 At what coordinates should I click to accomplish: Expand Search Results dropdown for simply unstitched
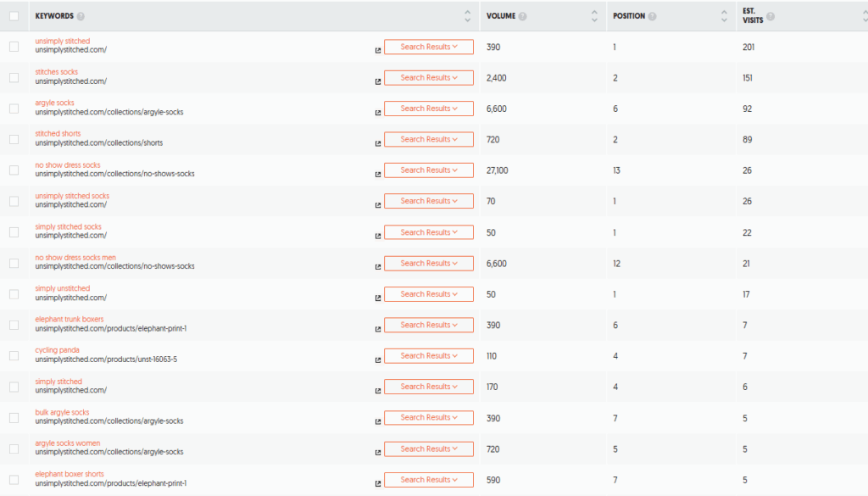[429, 294]
